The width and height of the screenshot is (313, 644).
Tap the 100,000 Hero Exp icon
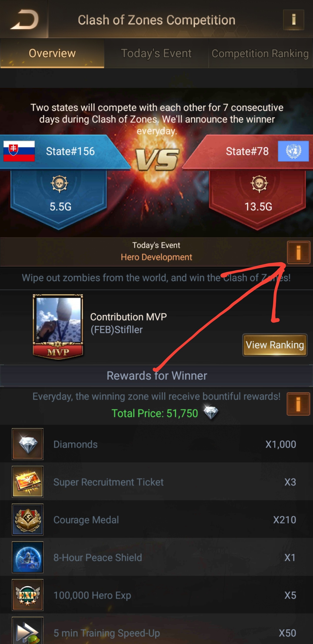click(x=27, y=595)
